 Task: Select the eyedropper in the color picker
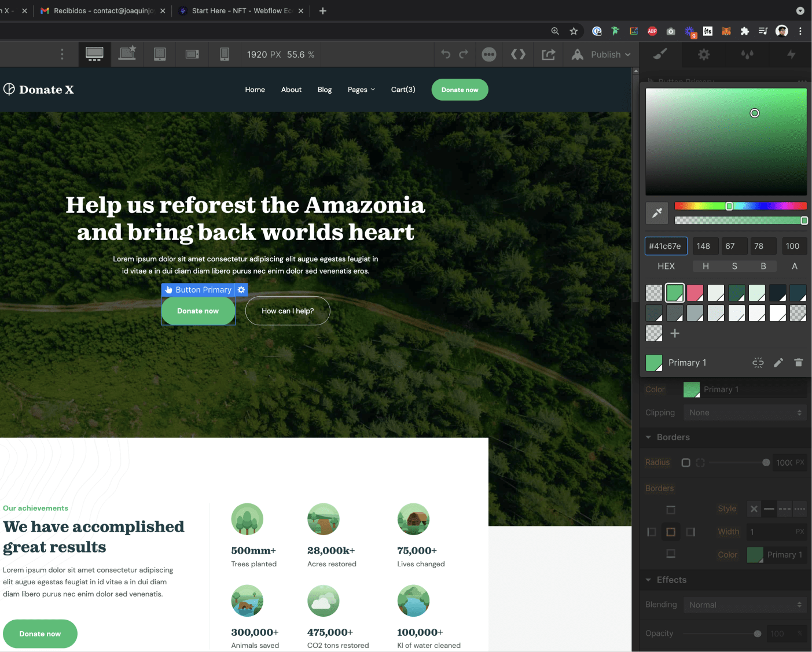[x=657, y=213]
